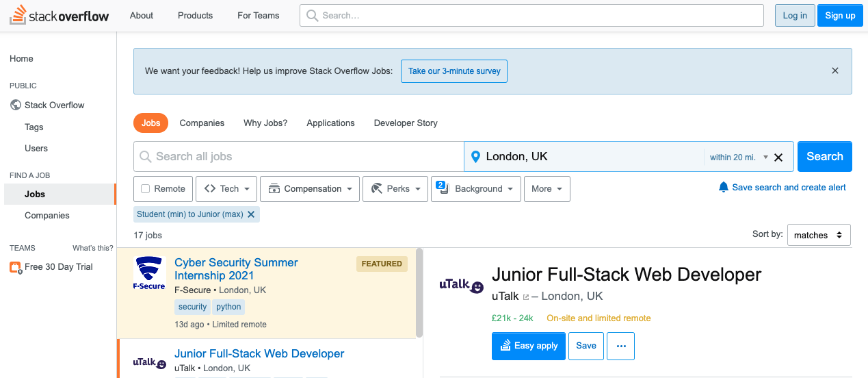The height and width of the screenshot is (378, 868).
Task: Toggle the Remote checkbox
Action: tap(145, 189)
